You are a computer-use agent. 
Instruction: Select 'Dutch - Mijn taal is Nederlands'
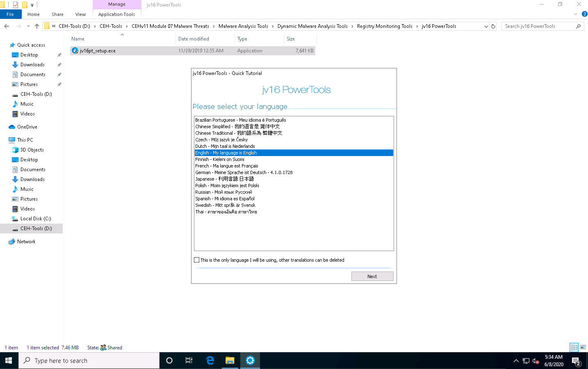click(x=294, y=146)
